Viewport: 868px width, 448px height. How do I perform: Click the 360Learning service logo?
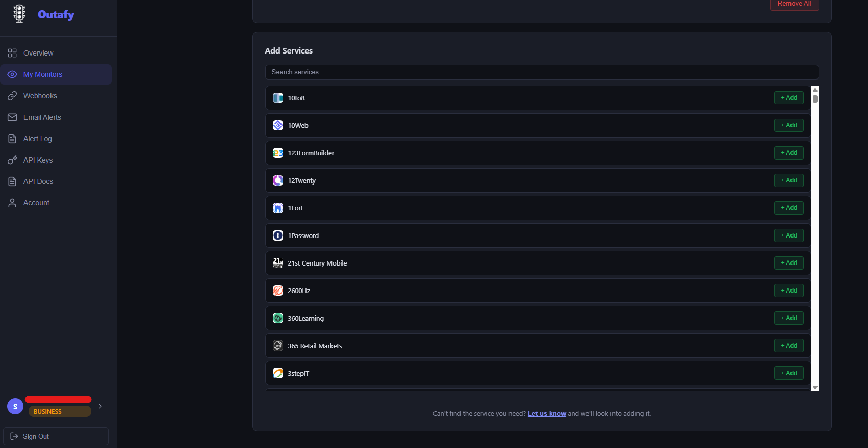[278, 318]
